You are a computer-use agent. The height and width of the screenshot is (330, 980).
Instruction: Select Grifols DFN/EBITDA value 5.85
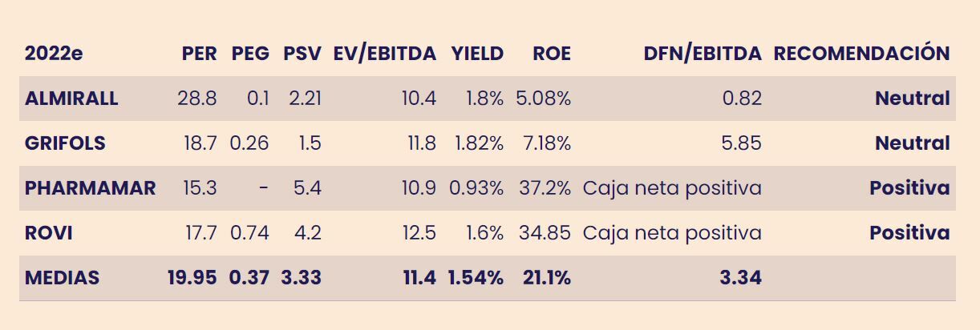click(x=742, y=143)
